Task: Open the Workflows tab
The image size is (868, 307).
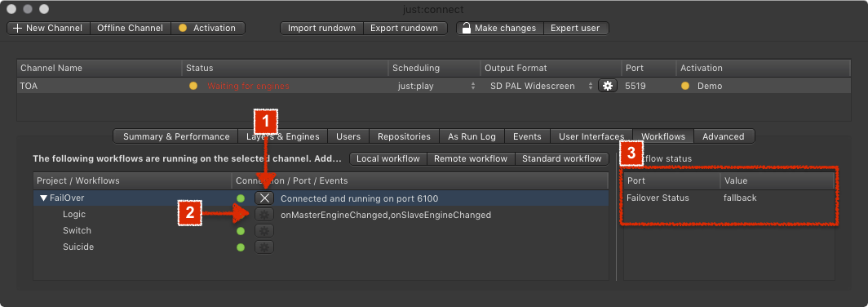Action: point(662,136)
